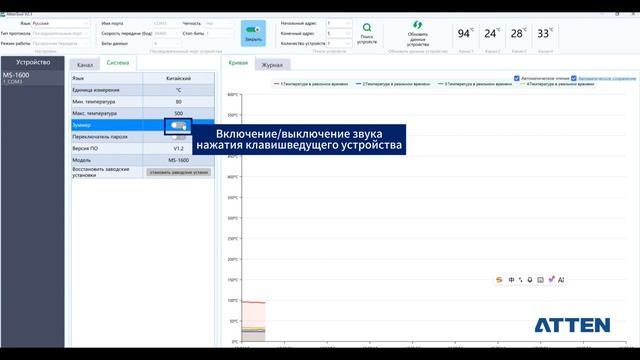The image size is (640, 360).
Task: Uncheck the Автоматическое сохранение checkbox
Action: [x=574, y=78]
